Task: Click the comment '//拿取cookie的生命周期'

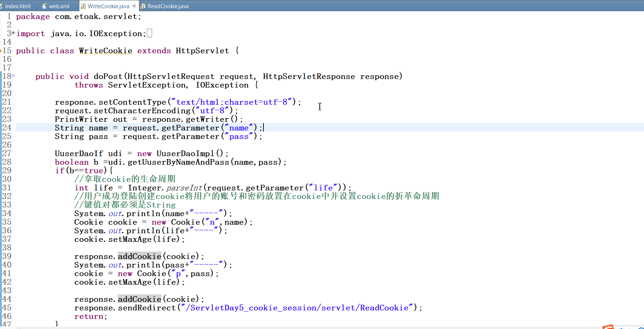Action: (125, 179)
